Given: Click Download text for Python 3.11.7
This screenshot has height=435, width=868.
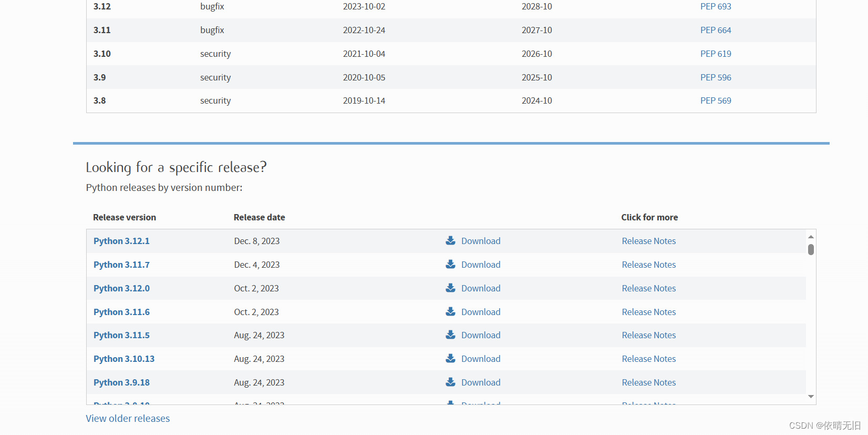Looking at the screenshot, I should point(481,265).
